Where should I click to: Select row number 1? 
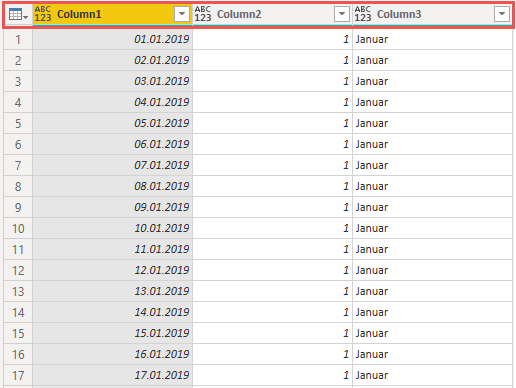point(18,39)
